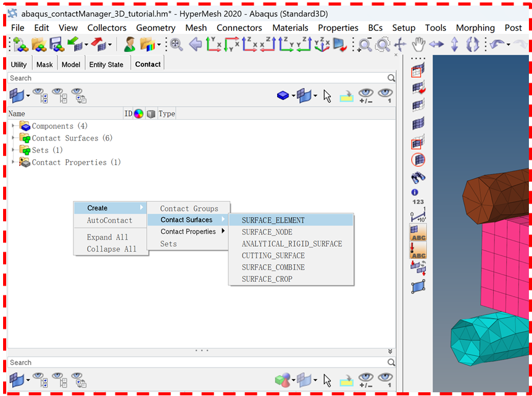Switch to the Entity State tab
The width and height of the screenshot is (532, 396).
[x=106, y=64]
